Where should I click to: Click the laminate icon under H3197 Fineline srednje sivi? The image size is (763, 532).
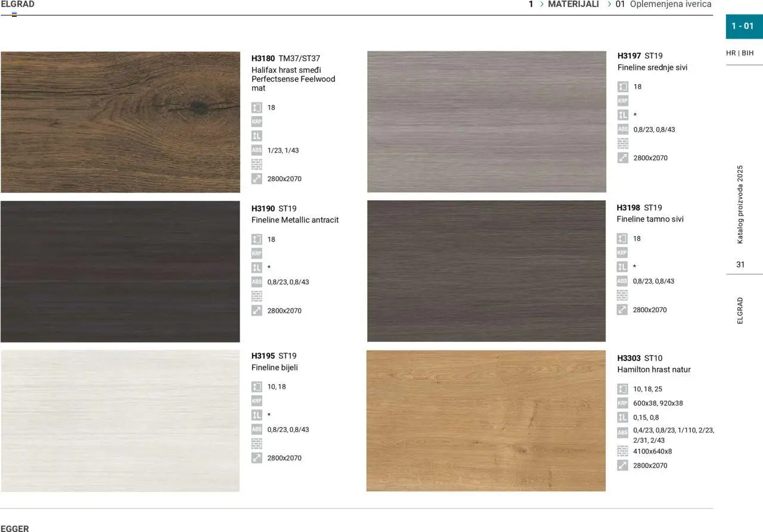pos(622,115)
